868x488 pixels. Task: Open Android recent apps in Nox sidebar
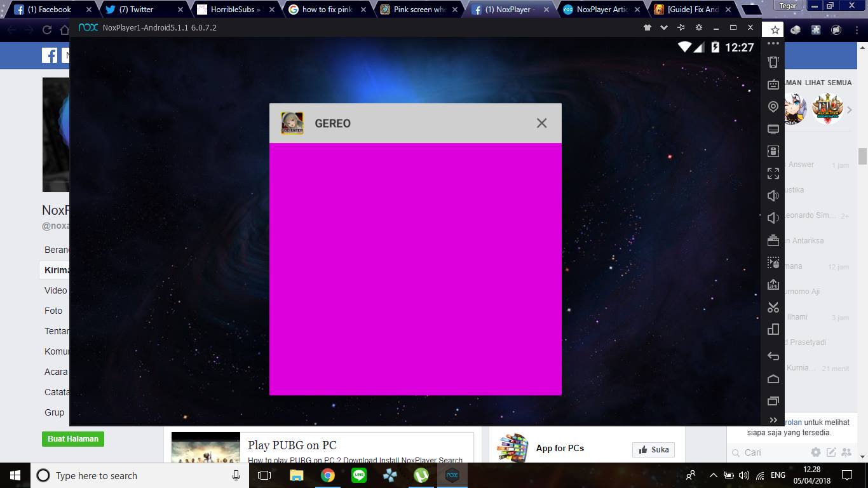tap(773, 401)
